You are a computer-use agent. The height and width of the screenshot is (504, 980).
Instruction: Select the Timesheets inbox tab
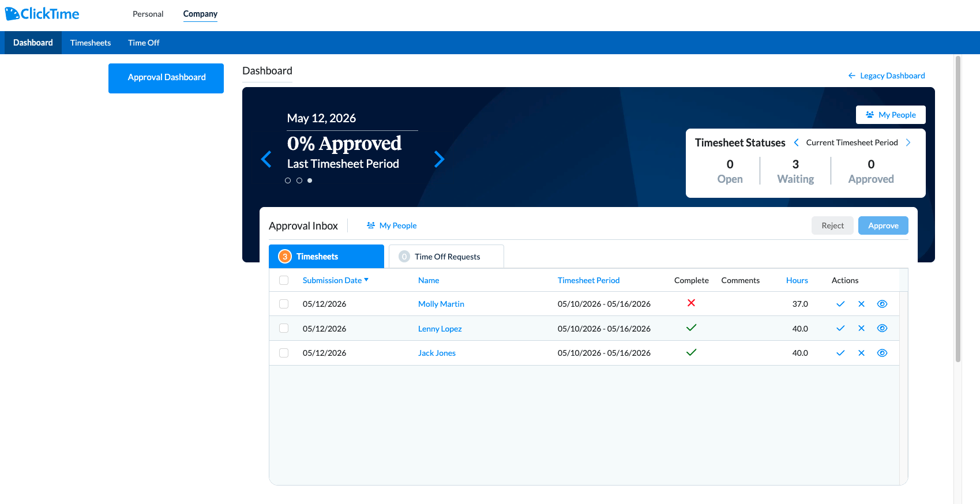point(326,256)
